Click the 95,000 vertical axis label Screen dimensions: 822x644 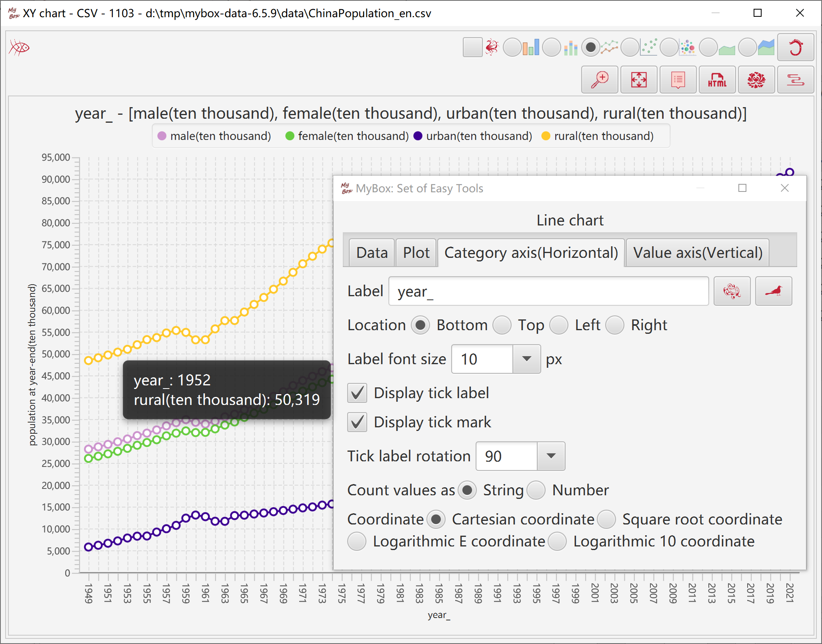[x=56, y=158]
